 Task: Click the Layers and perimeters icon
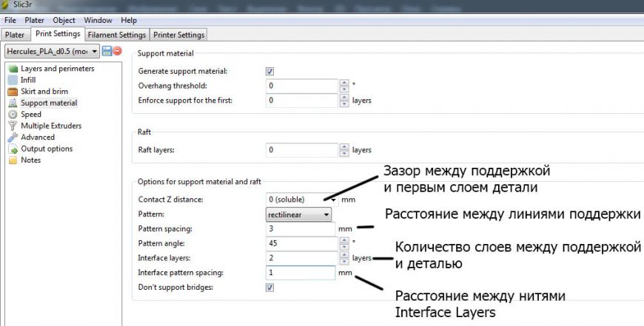(x=13, y=69)
